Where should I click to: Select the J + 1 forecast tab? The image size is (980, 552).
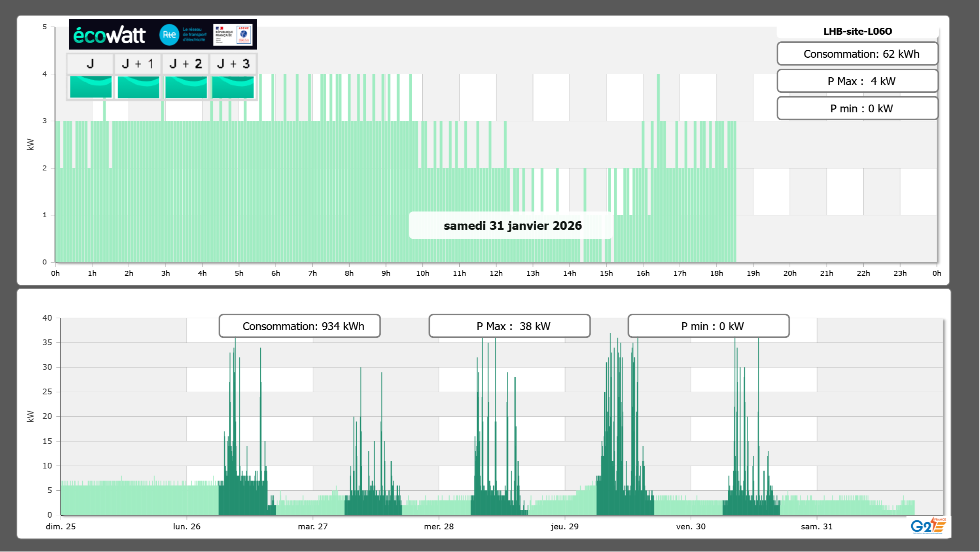[x=138, y=64]
